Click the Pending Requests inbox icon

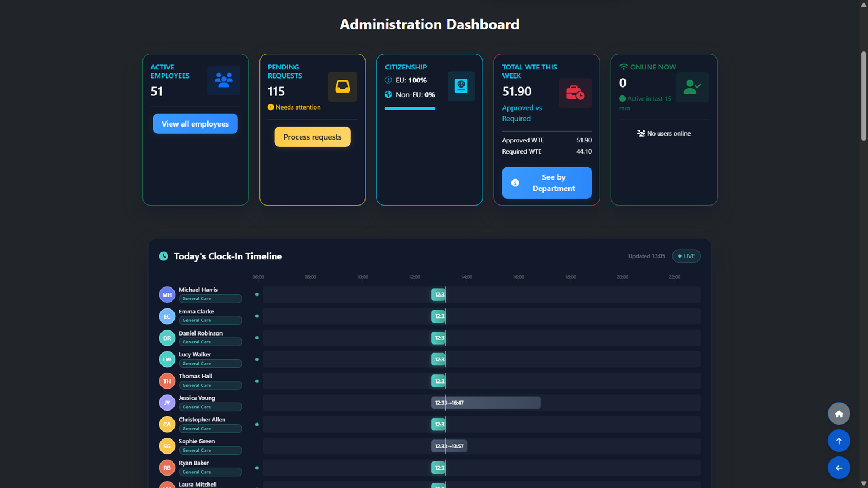pos(342,86)
